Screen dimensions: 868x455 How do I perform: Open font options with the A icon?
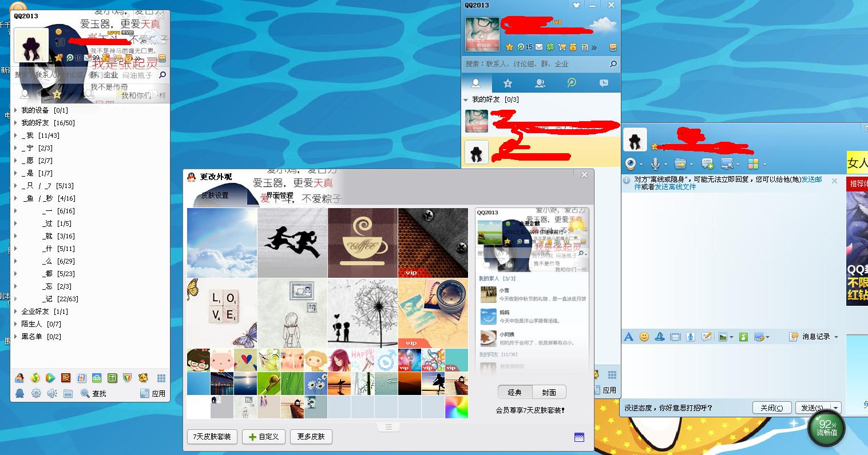pos(629,337)
